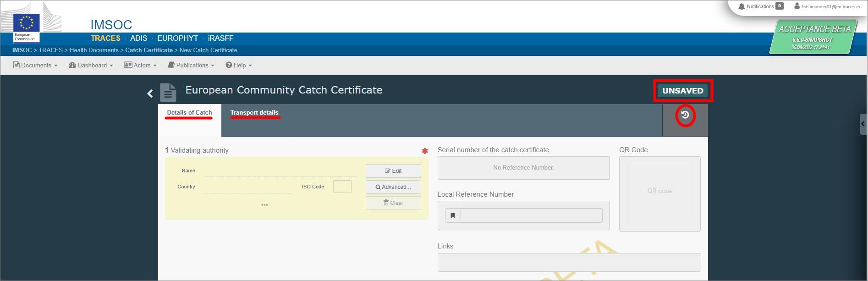This screenshot has height=281, width=868.
Task: Open the Actors dropdown menu
Action: [140, 65]
